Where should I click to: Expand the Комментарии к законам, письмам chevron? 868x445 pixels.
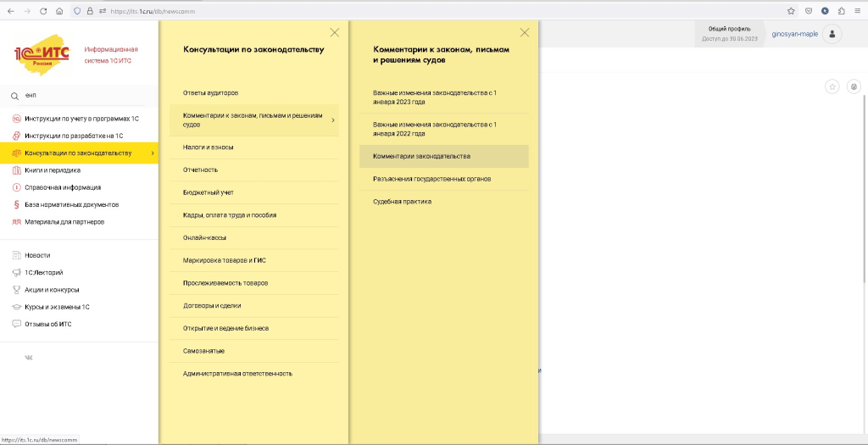[332, 120]
